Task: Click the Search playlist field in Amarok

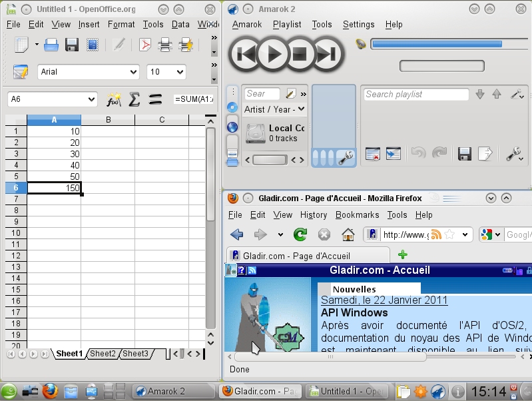Action: coord(416,94)
